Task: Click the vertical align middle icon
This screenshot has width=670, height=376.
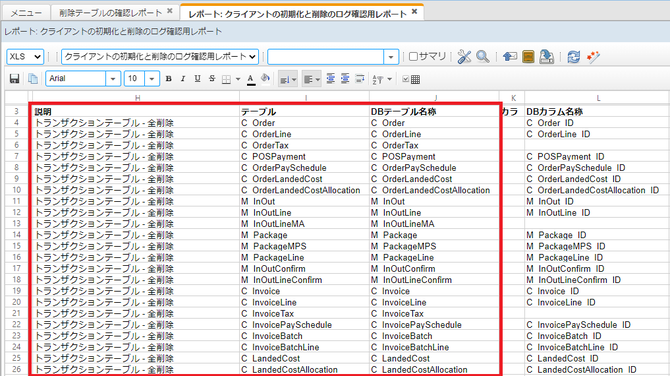Action: click(x=345, y=79)
